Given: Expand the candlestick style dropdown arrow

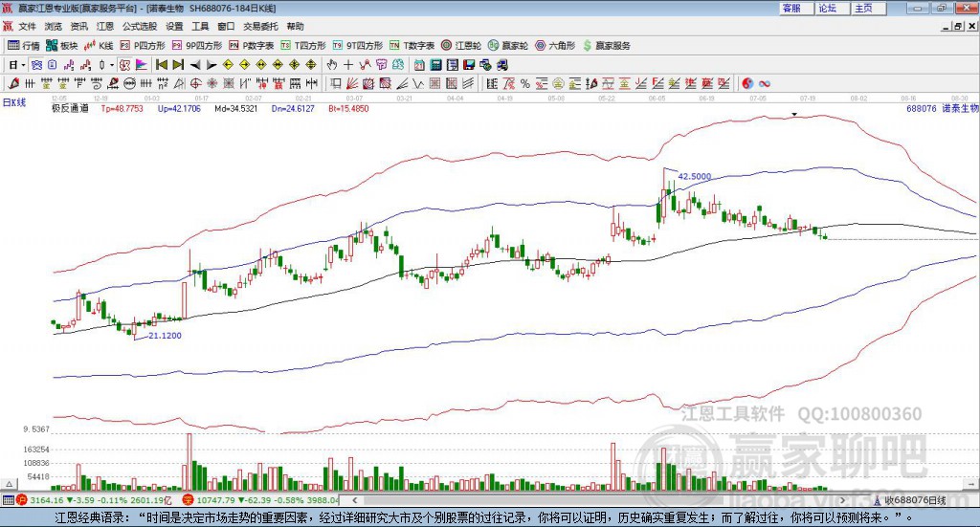Looking at the screenshot, I should (x=112, y=65).
